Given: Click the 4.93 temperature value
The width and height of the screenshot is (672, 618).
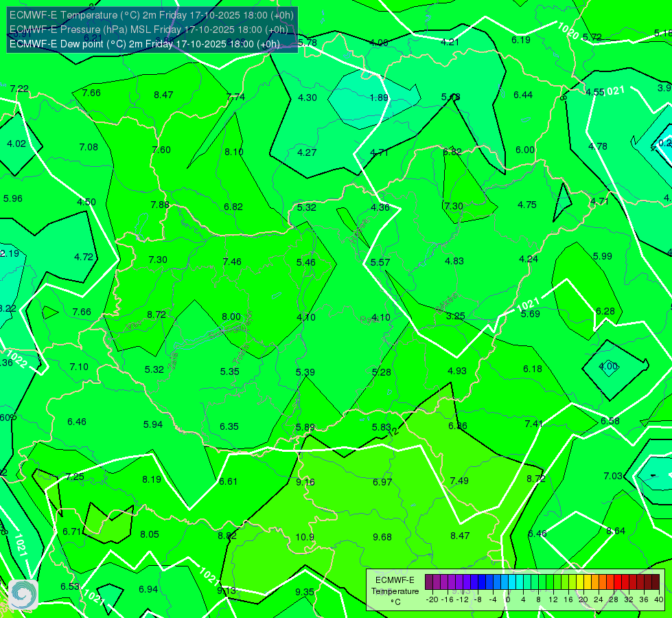Looking at the screenshot, I should [x=457, y=371].
